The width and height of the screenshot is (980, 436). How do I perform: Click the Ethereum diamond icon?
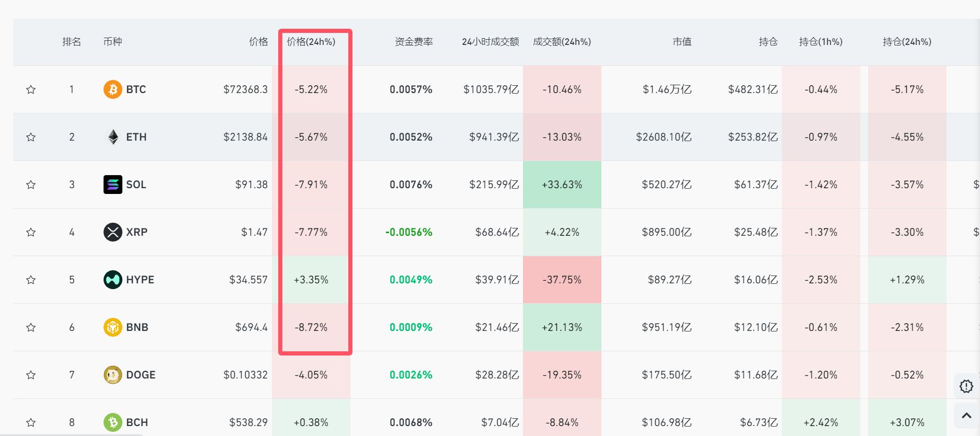click(x=112, y=137)
